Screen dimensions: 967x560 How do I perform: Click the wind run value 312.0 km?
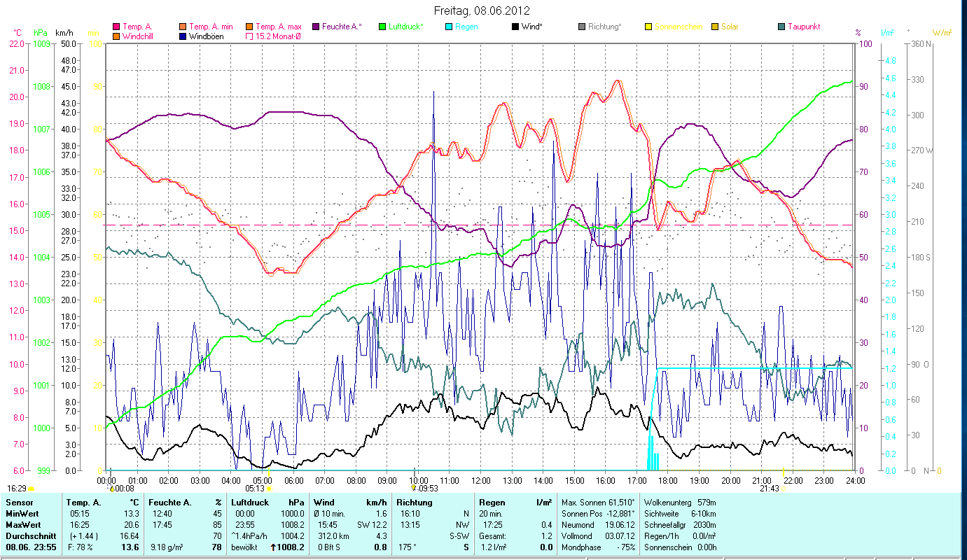click(335, 536)
